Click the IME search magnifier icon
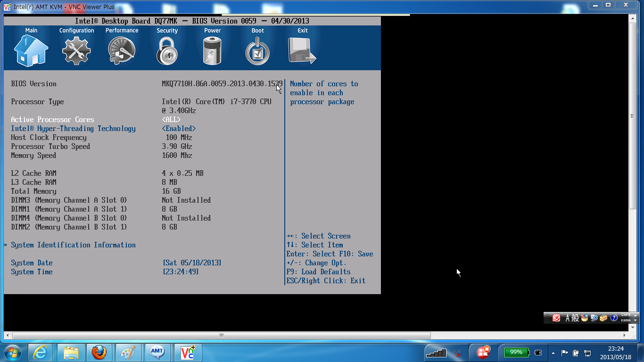 594,318
